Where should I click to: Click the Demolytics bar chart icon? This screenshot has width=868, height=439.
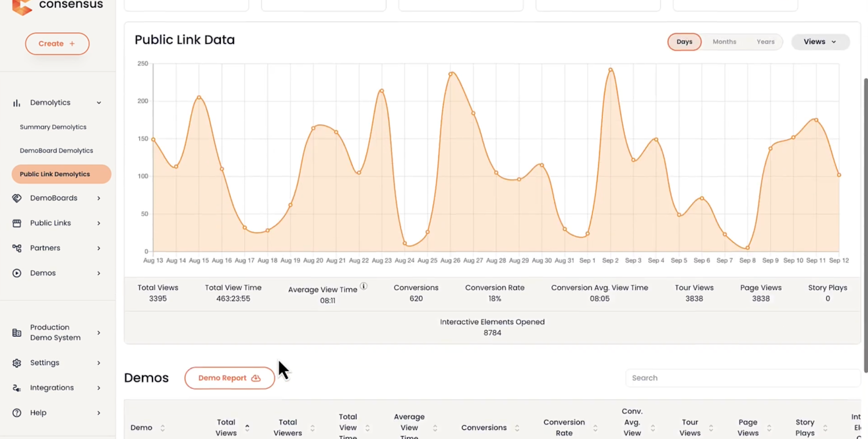click(x=17, y=103)
